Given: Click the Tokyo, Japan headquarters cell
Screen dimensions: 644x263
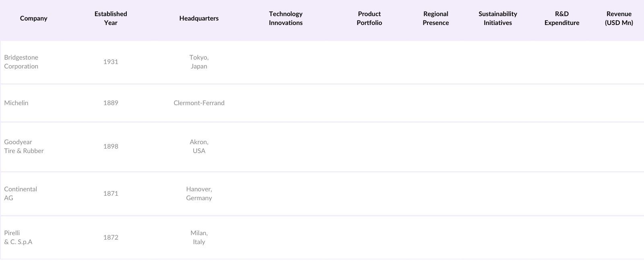Looking at the screenshot, I should 199,62.
